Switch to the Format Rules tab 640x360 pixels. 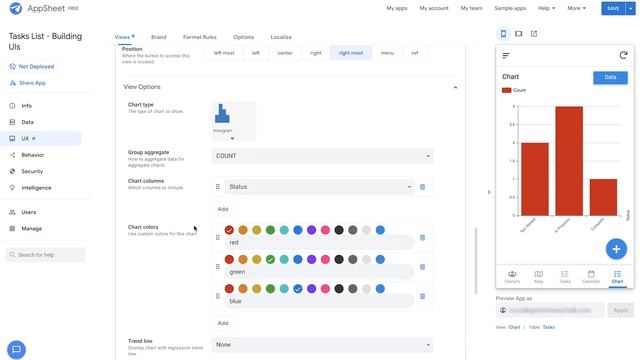click(200, 37)
